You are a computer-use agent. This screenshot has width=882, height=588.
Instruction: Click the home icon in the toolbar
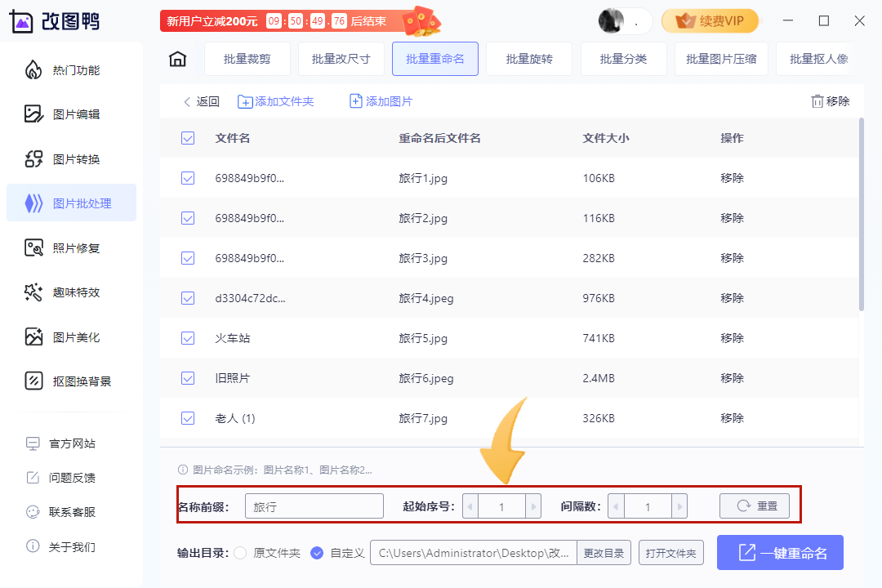click(x=177, y=59)
